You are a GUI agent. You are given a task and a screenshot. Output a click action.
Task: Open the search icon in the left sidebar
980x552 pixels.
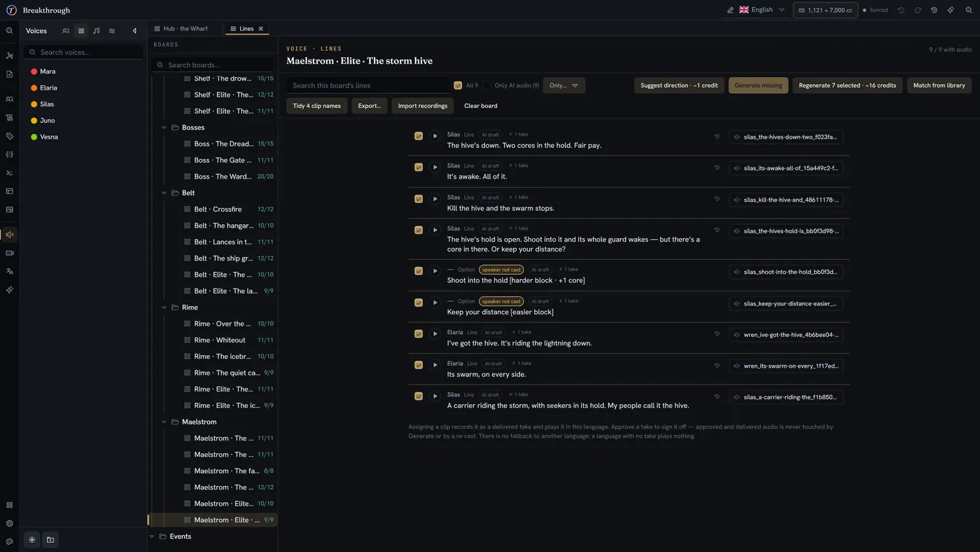tap(10, 31)
